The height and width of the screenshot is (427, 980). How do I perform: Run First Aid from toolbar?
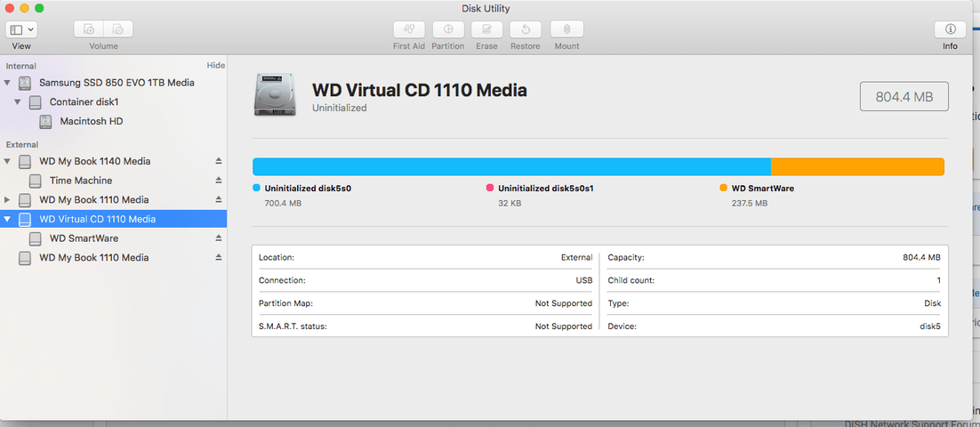click(409, 29)
